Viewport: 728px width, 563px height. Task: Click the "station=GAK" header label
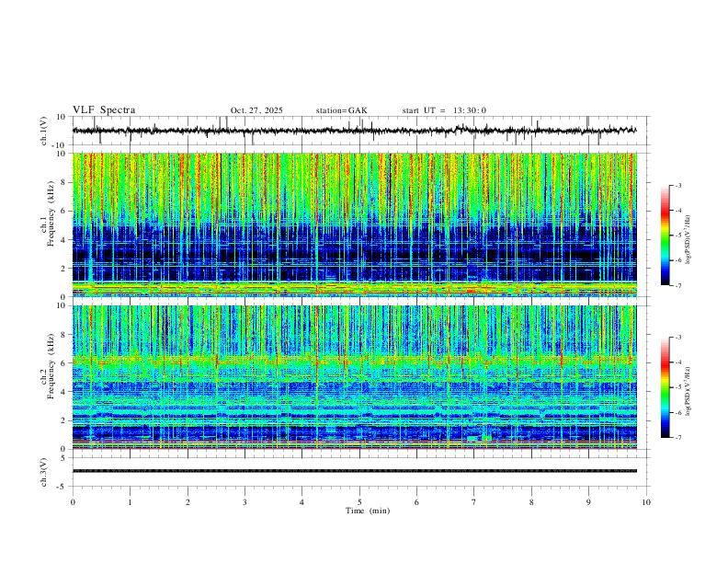[x=341, y=110]
